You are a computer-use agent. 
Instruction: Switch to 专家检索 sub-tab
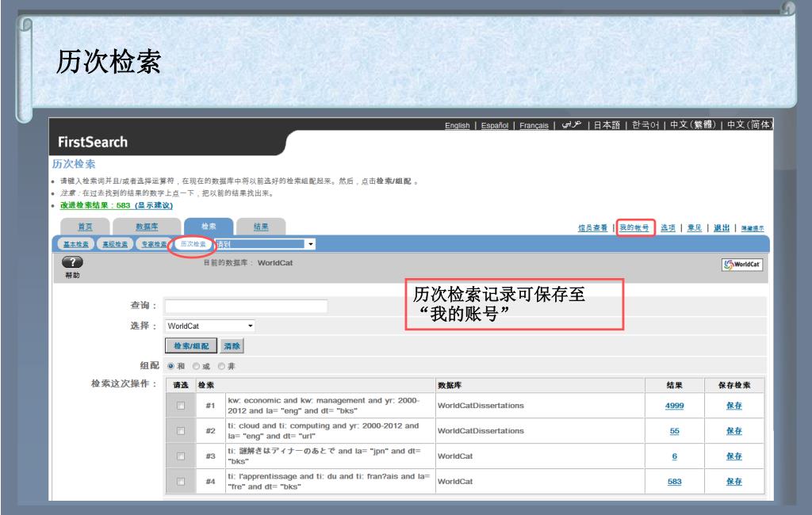[x=154, y=244]
